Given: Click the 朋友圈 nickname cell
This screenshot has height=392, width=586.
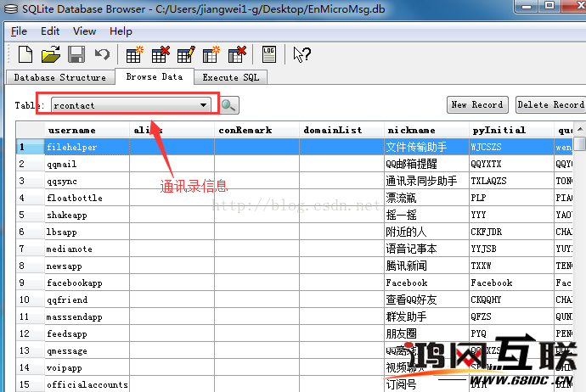Looking at the screenshot, I should tap(426, 333).
